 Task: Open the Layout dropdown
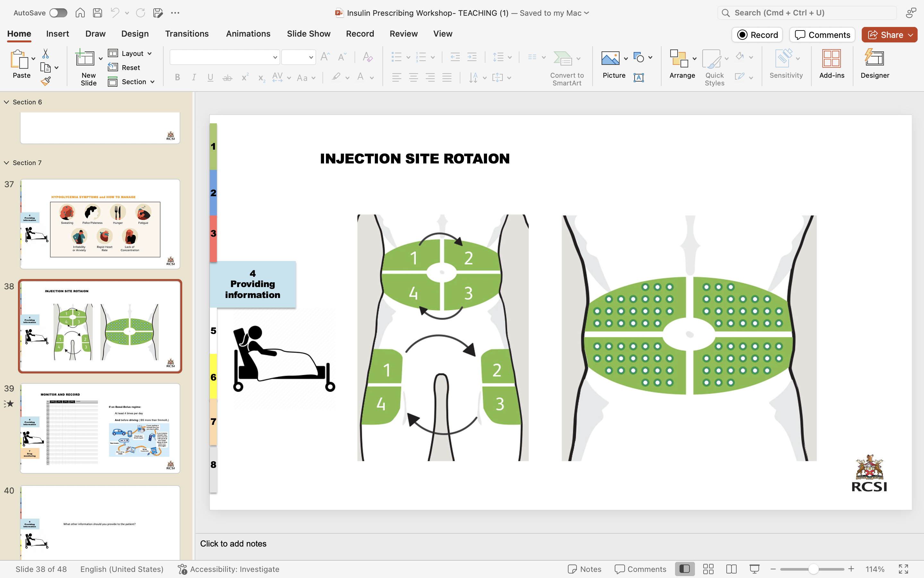point(130,54)
